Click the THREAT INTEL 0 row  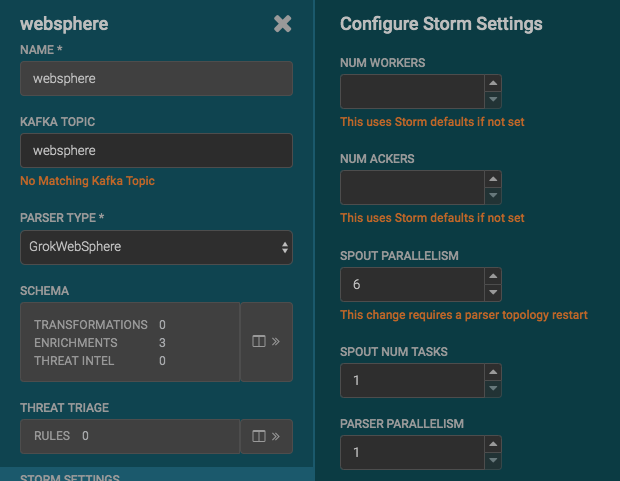[x=100, y=361]
